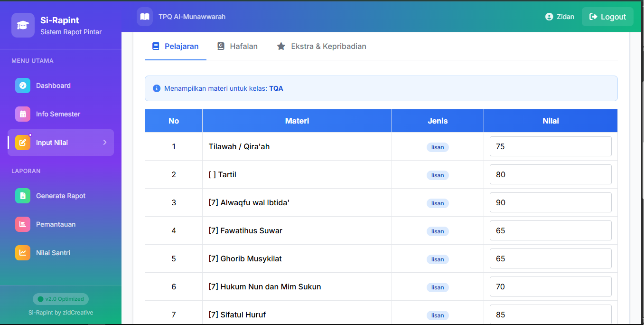Click the open book icon in header
Image resolution: width=644 pixels, height=325 pixels.
tap(145, 17)
